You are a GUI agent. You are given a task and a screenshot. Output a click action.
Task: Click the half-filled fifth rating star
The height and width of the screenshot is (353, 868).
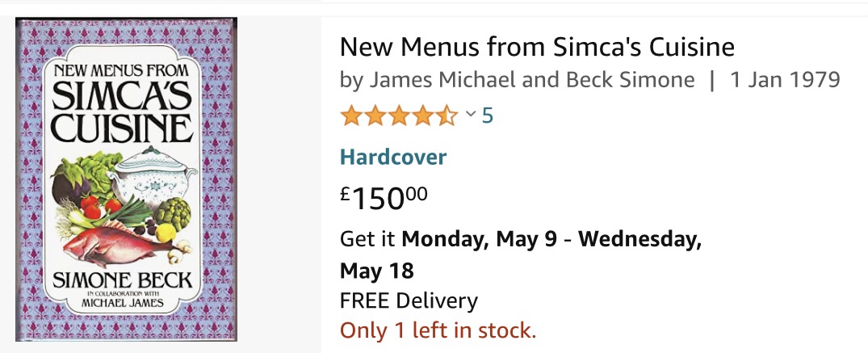pyautogui.click(x=447, y=116)
